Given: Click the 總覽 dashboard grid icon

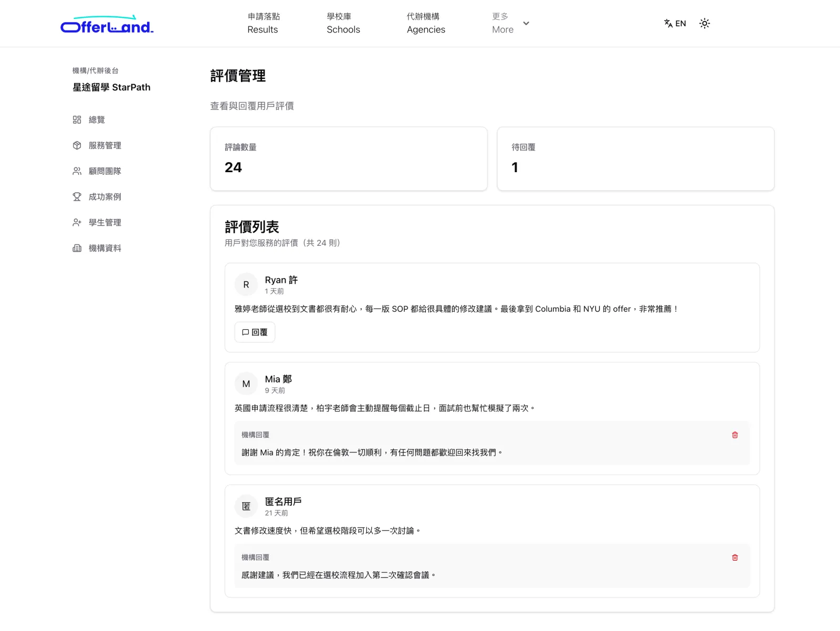Looking at the screenshot, I should pyautogui.click(x=77, y=120).
